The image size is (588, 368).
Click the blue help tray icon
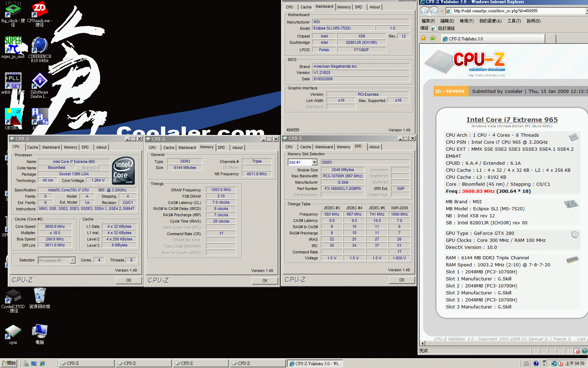536,363
